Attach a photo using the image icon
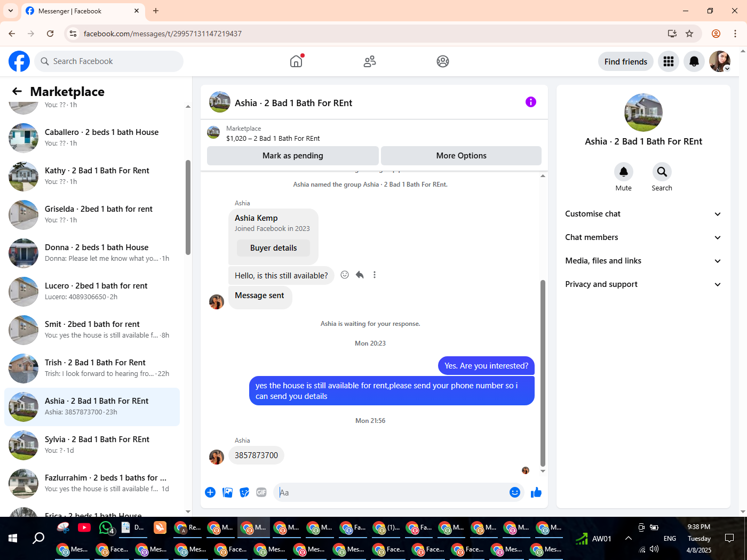The width and height of the screenshot is (747, 560). click(x=227, y=492)
